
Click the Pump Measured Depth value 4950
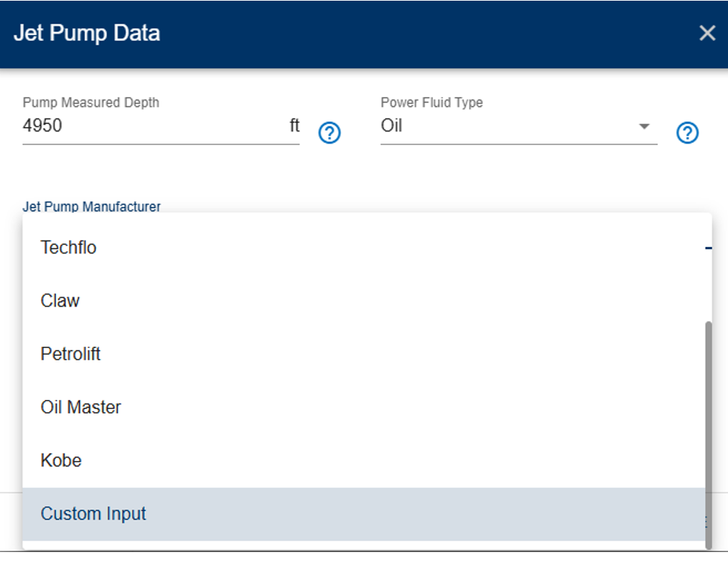point(42,126)
